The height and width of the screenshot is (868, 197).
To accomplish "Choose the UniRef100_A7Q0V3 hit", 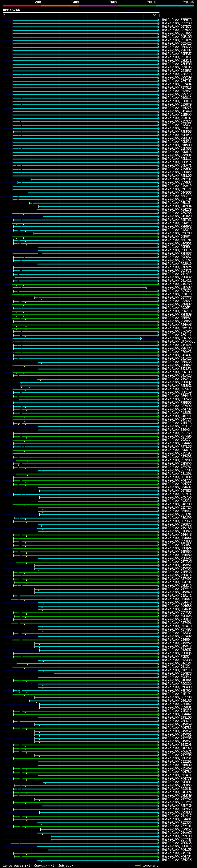I will 177,352.
